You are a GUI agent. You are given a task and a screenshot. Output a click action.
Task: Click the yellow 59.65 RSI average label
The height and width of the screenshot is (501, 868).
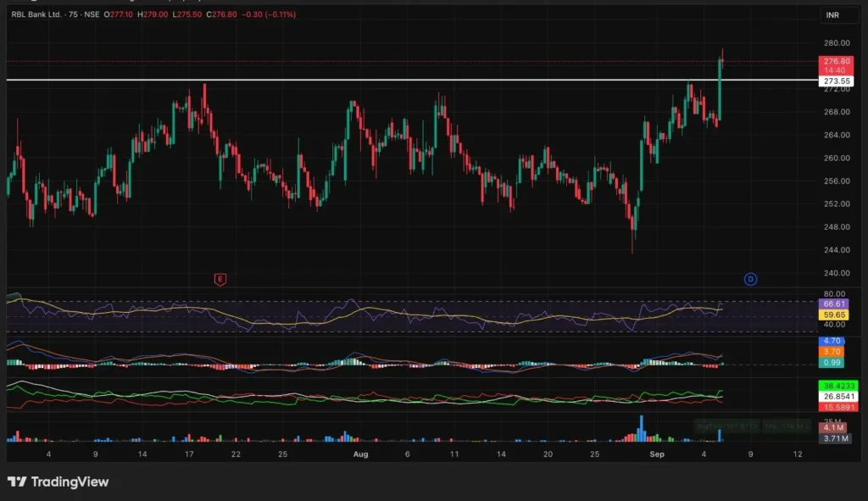[x=835, y=315]
